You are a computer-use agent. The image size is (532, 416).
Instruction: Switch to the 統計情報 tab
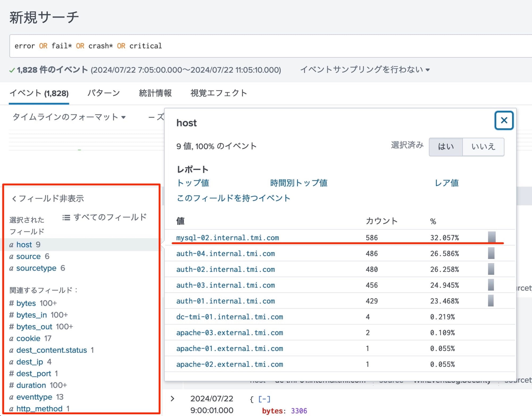tap(155, 93)
